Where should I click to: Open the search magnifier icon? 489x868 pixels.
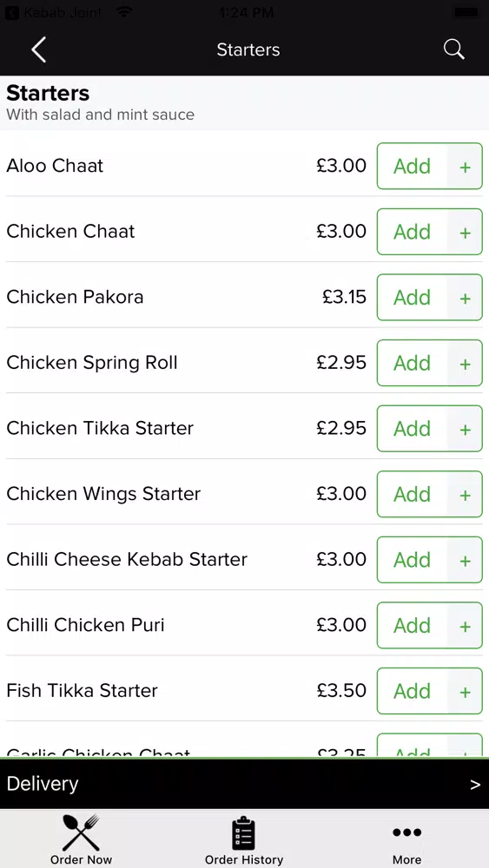point(453,49)
